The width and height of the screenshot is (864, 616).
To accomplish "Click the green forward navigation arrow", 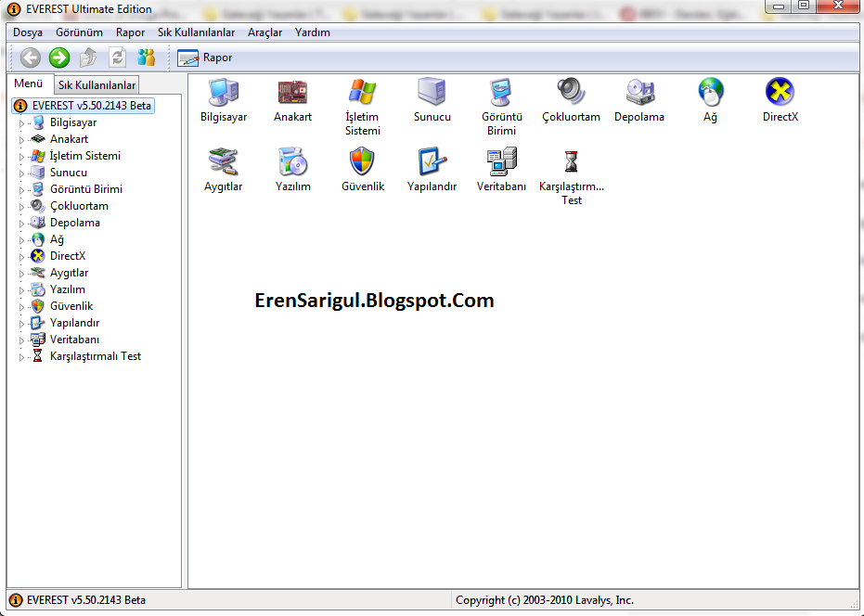I will 58,57.
